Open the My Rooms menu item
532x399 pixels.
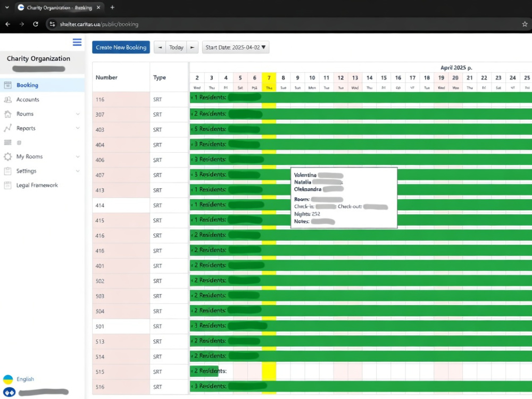pyautogui.click(x=42, y=156)
